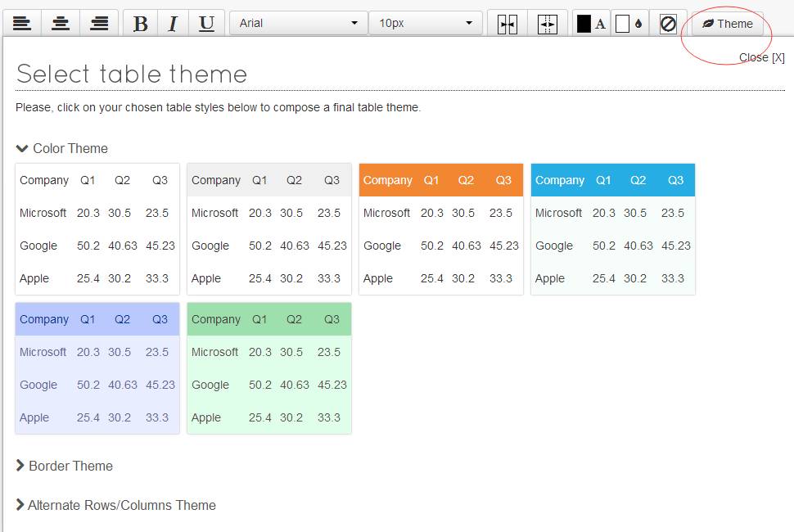Align text right in toolbar

99,23
